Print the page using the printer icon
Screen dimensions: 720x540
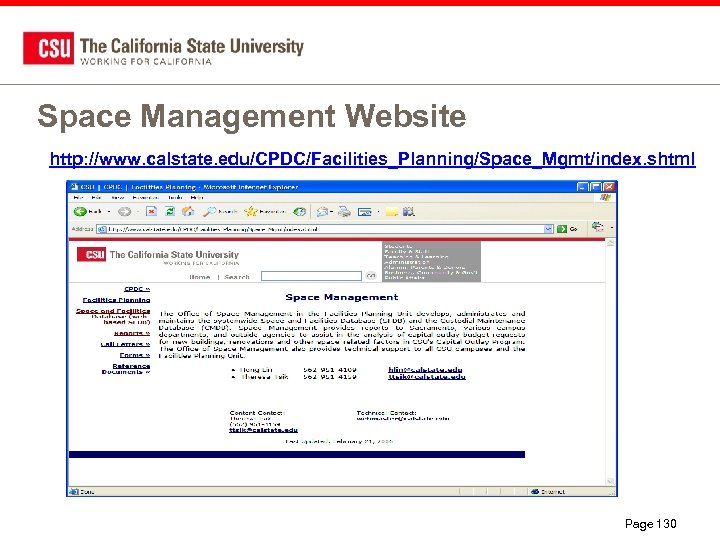[344, 211]
